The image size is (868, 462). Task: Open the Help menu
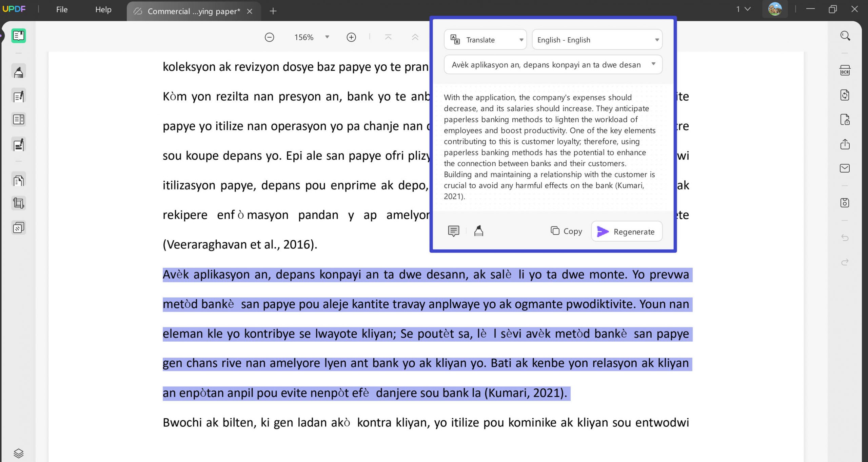[x=103, y=10]
